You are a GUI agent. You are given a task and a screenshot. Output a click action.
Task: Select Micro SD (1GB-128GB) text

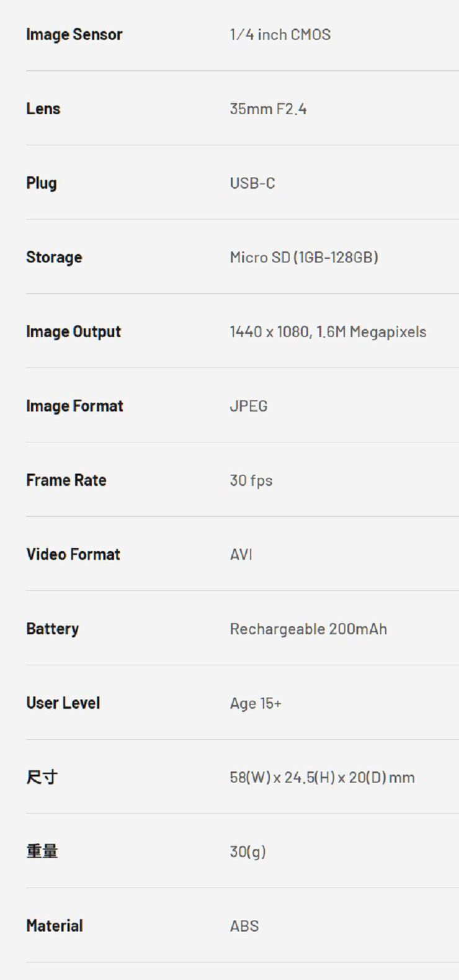pos(304,257)
